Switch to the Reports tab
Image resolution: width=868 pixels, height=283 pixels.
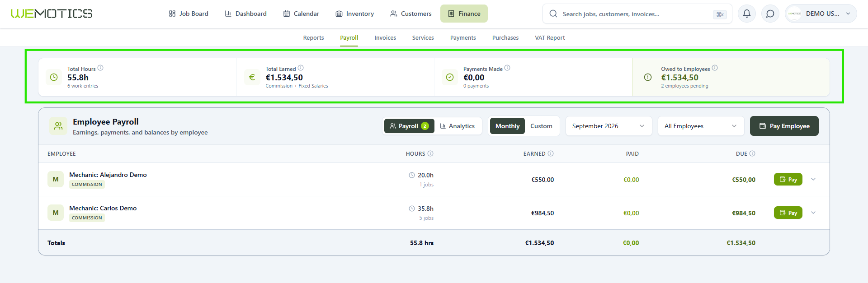313,37
